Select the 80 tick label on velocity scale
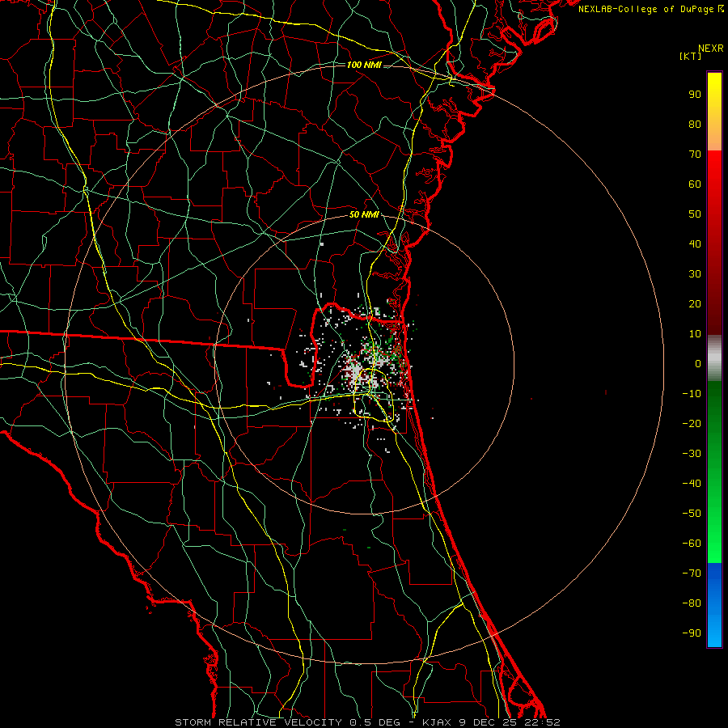This screenshot has height=728, width=728. (695, 124)
